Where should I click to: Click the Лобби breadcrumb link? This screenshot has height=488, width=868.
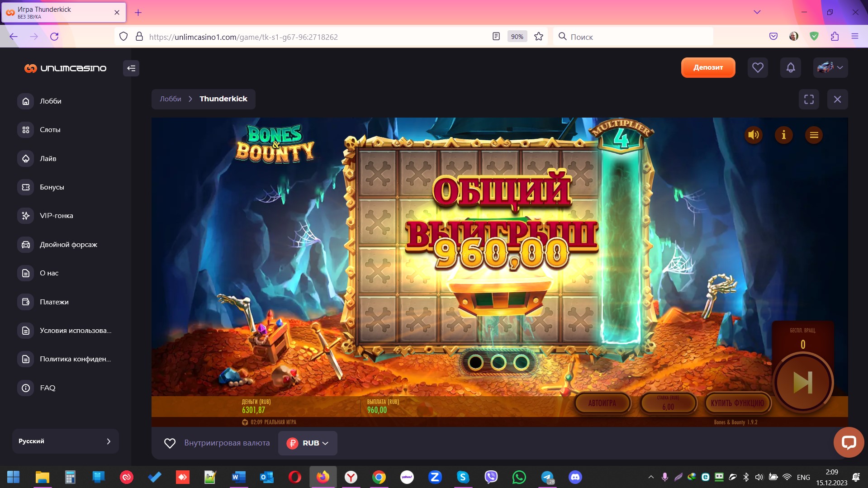(170, 99)
